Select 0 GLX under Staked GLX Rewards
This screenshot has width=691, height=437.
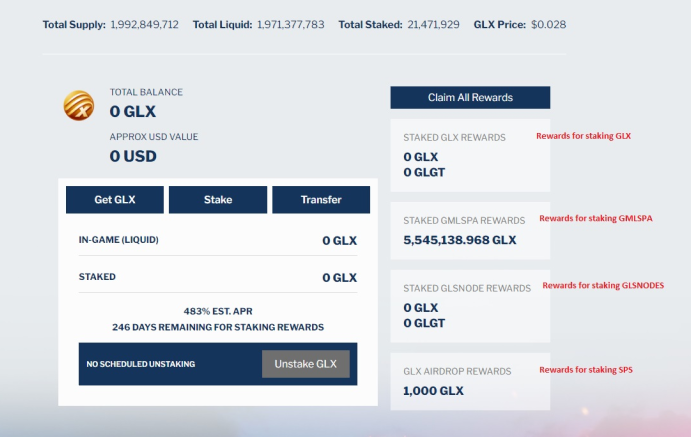coord(421,157)
